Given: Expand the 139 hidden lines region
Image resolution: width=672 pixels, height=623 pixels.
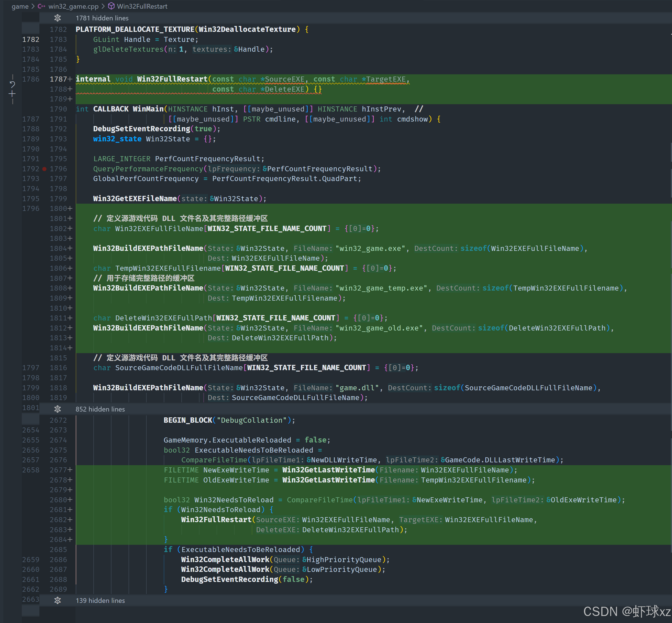Looking at the screenshot, I should (x=100, y=600).
